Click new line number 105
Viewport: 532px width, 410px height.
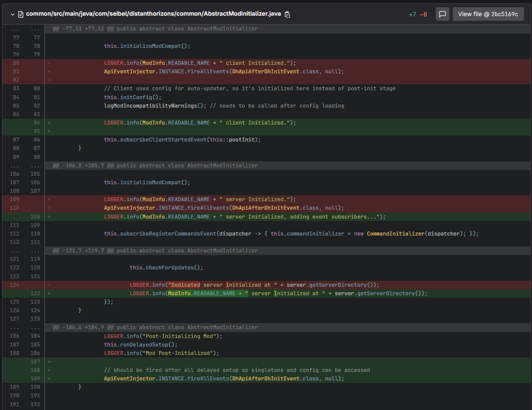[35, 174]
